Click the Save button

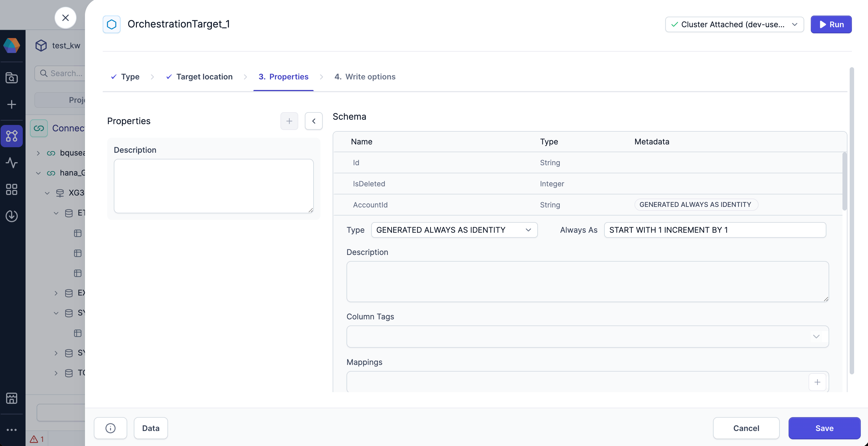pyautogui.click(x=824, y=428)
